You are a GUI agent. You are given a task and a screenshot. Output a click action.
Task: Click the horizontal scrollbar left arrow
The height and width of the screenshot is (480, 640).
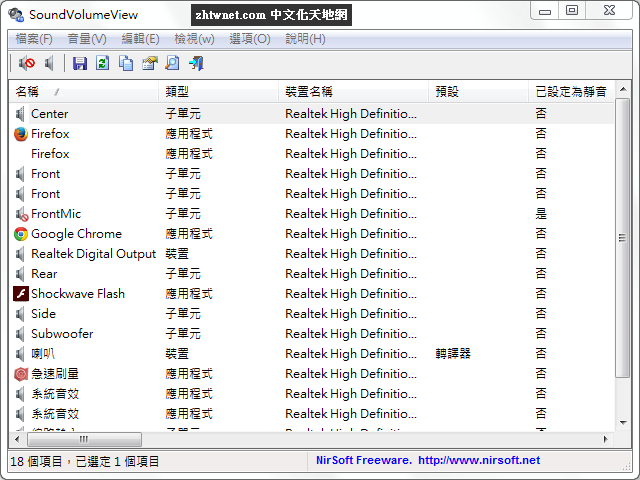point(17,440)
